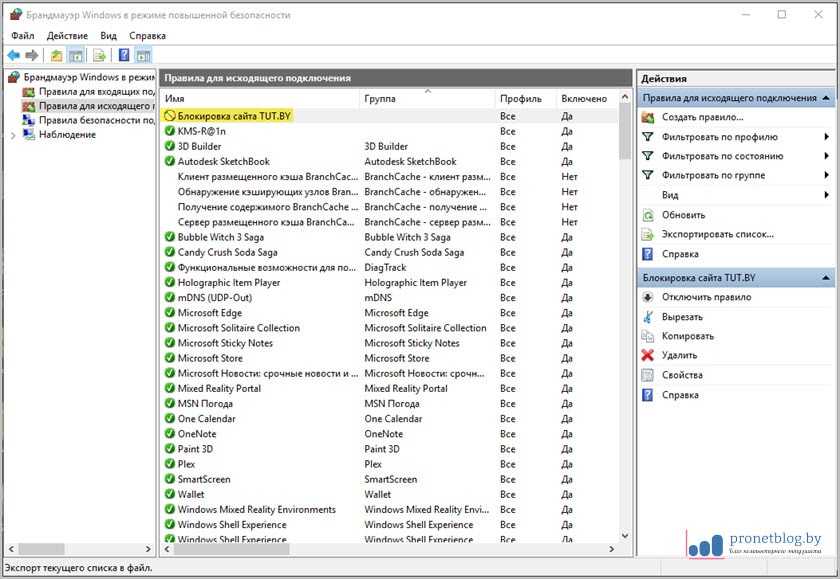Expand the Наблюдение tree node
The width and height of the screenshot is (840, 579).
(x=12, y=135)
